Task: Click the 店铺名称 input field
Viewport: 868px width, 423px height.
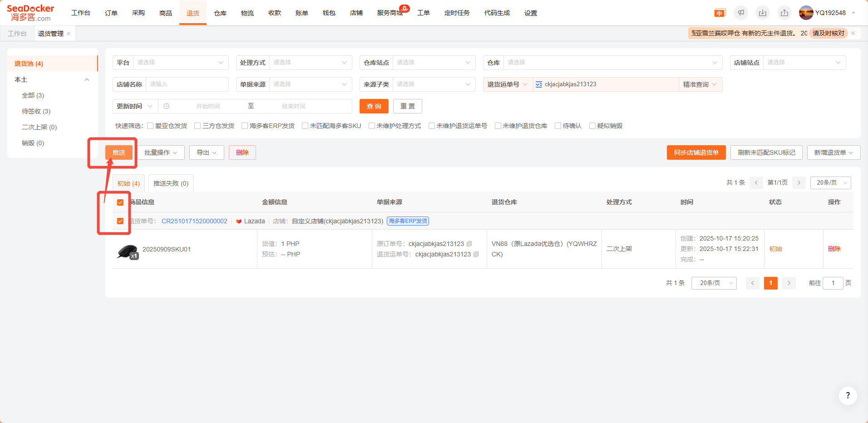Action: [x=187, y=84]
